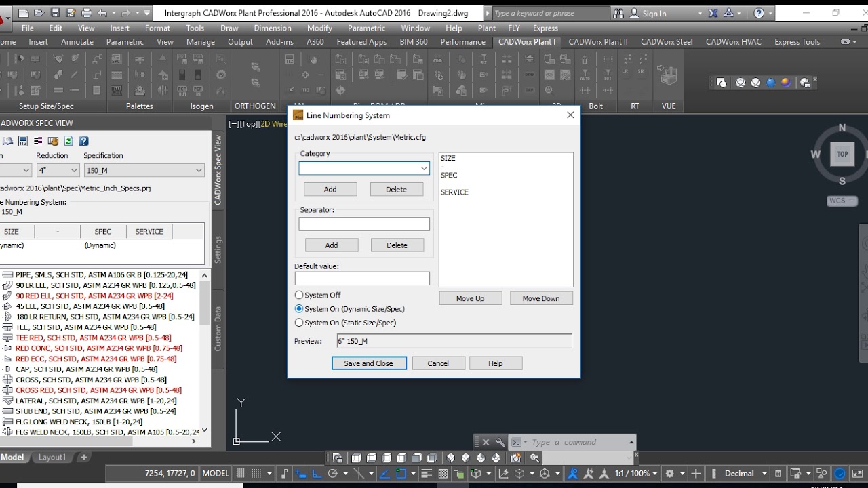Click the Move Down button
Screen dimensions: 868x488
tap(541, 298)
